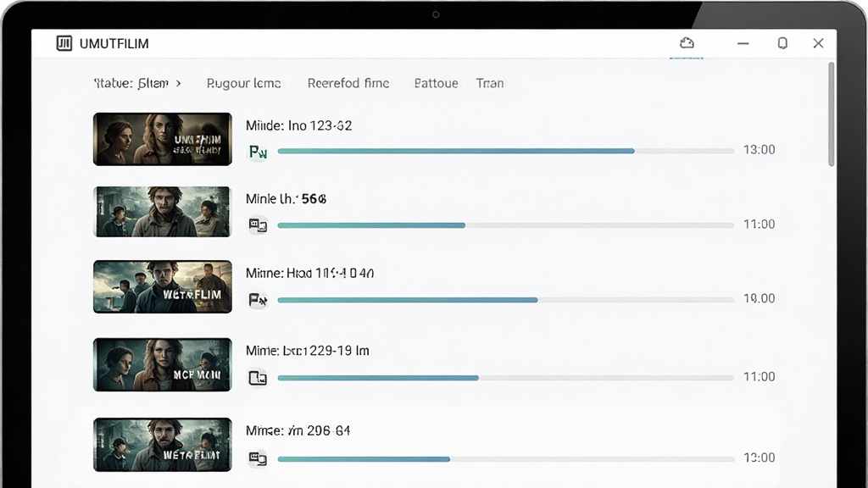This screenshot has height=488, width=868.
Task: Open the thumbnail for "Mime: bcc1229-19 lm"
Action: click(x=162, y=364)
